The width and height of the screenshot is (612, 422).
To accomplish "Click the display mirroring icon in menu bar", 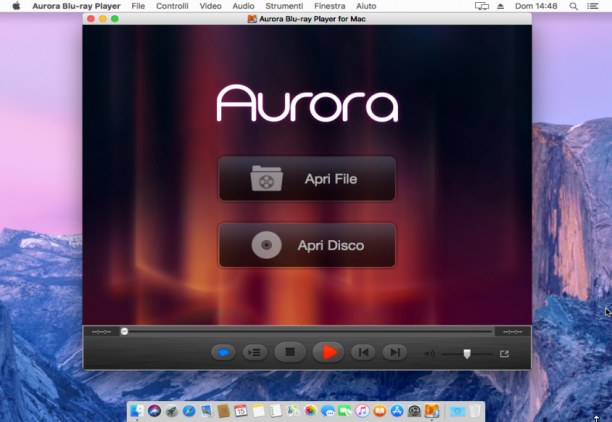I will (482, 6).
